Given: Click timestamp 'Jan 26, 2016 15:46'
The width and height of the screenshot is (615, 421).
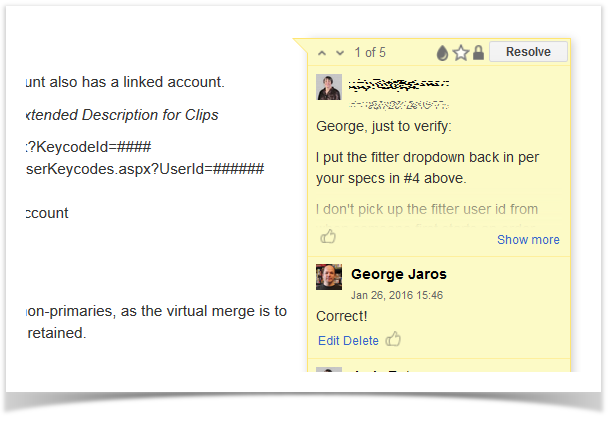Looking at the screenshot, I should tap(397, 295).
